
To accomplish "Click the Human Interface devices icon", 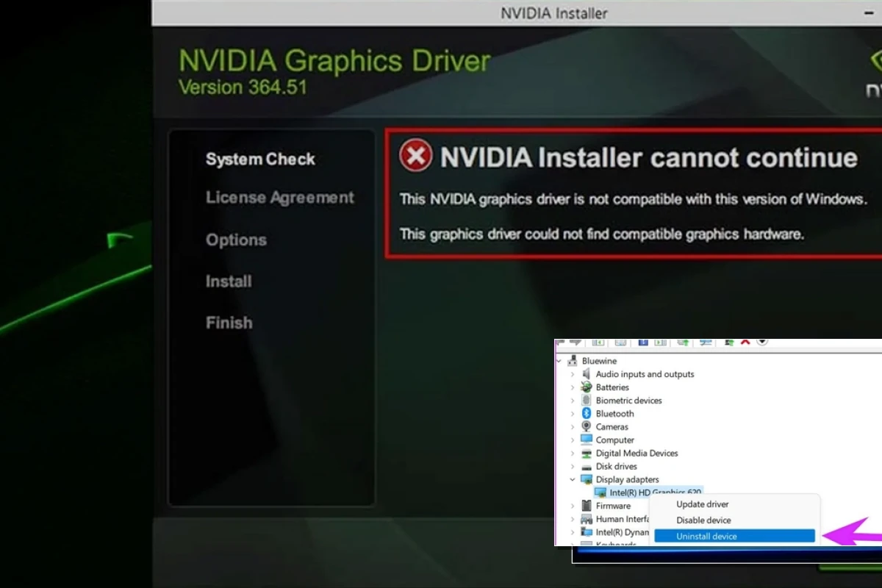I will [587, 519].
